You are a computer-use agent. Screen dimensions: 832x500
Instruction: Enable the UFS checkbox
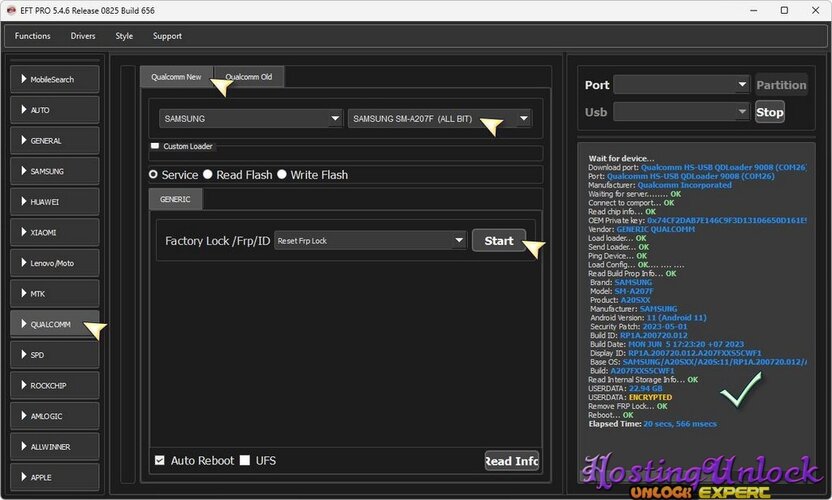point(245,460)
